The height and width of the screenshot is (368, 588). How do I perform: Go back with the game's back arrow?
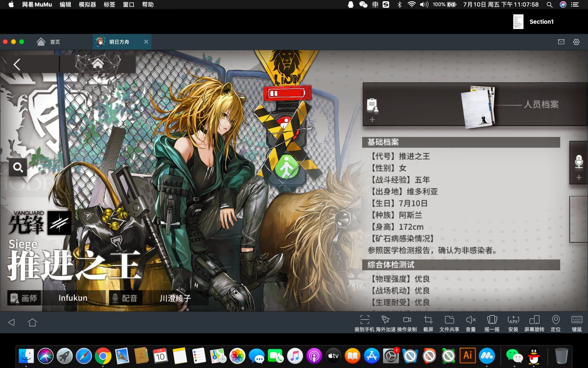pos(17,65)
